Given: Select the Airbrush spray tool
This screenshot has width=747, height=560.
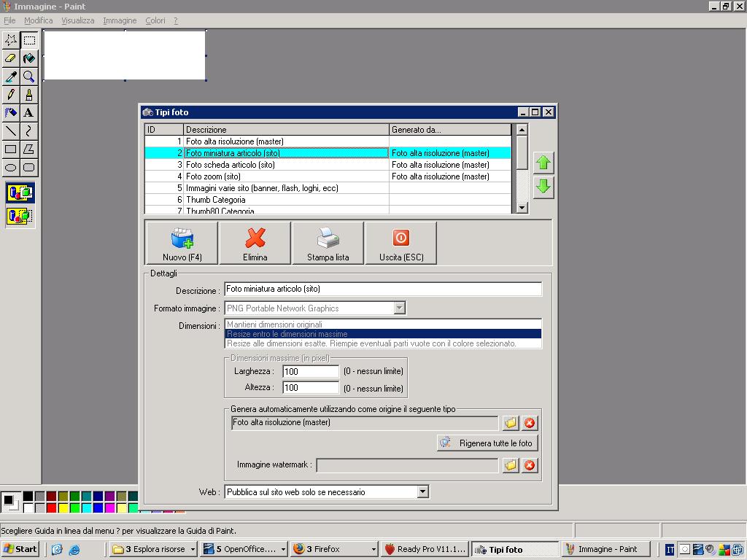Looking at the screenshot, I should pos(11,113).
